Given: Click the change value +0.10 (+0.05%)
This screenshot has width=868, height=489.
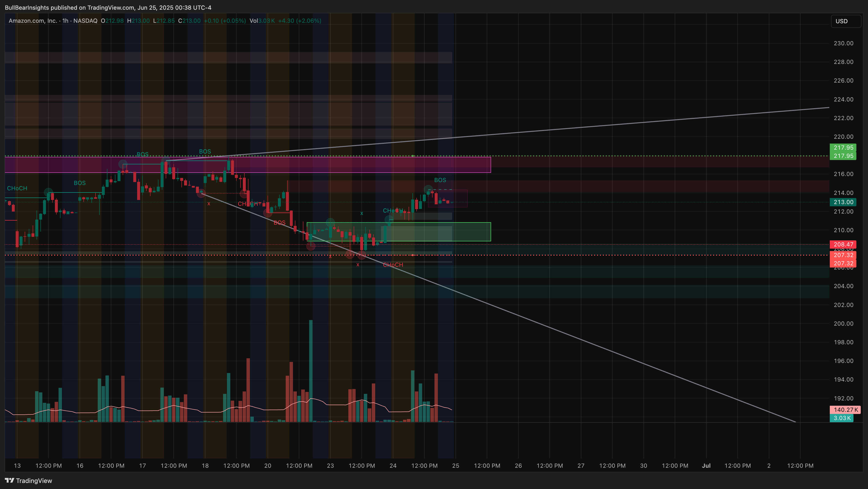Looking at the screenshot, I should click(225, 21).
